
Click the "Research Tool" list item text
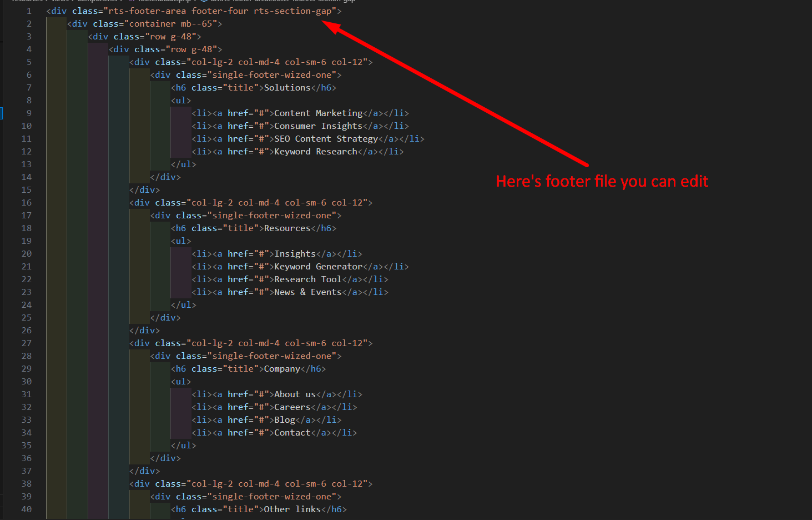[x=307, y=279]
